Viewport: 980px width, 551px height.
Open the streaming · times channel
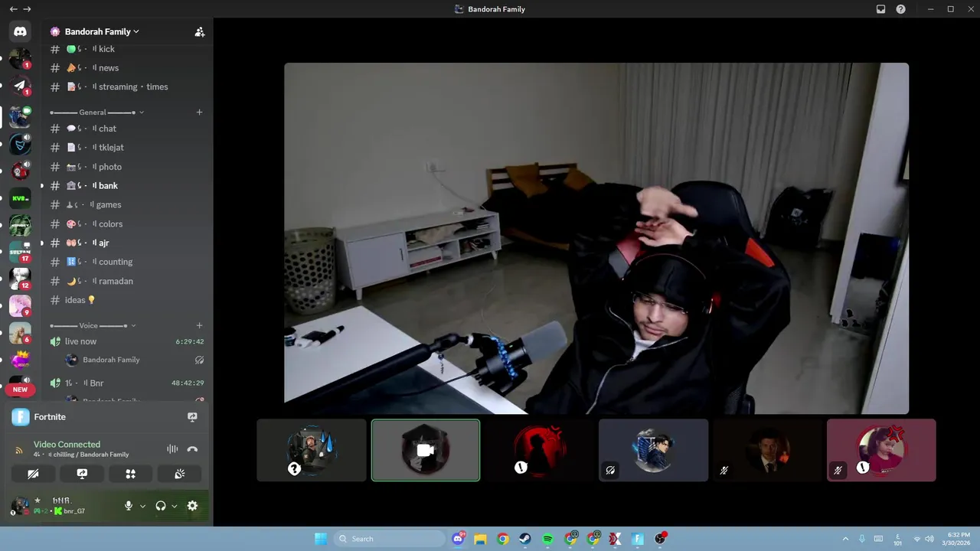(128, 87)
